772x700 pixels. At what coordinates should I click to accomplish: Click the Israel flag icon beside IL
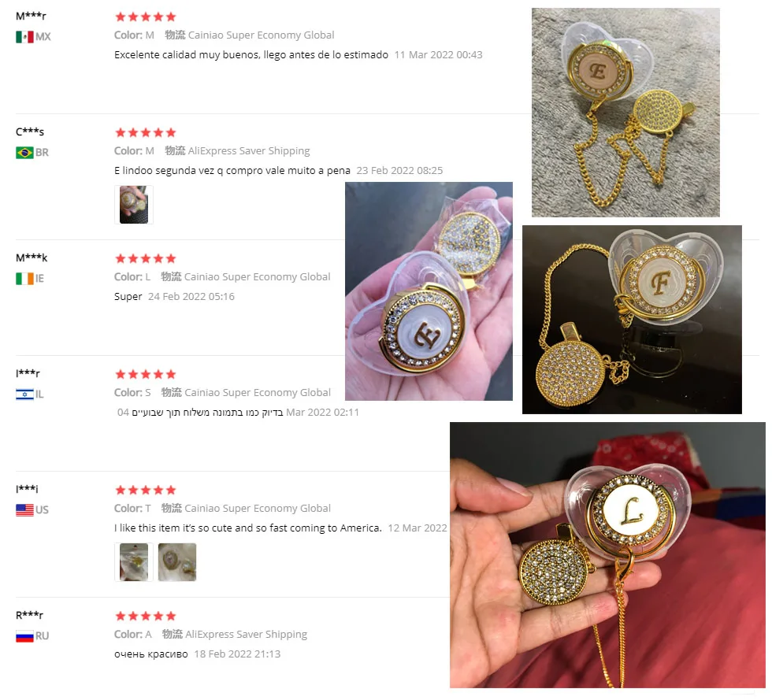pyautogui.click(x=24, y=394)
